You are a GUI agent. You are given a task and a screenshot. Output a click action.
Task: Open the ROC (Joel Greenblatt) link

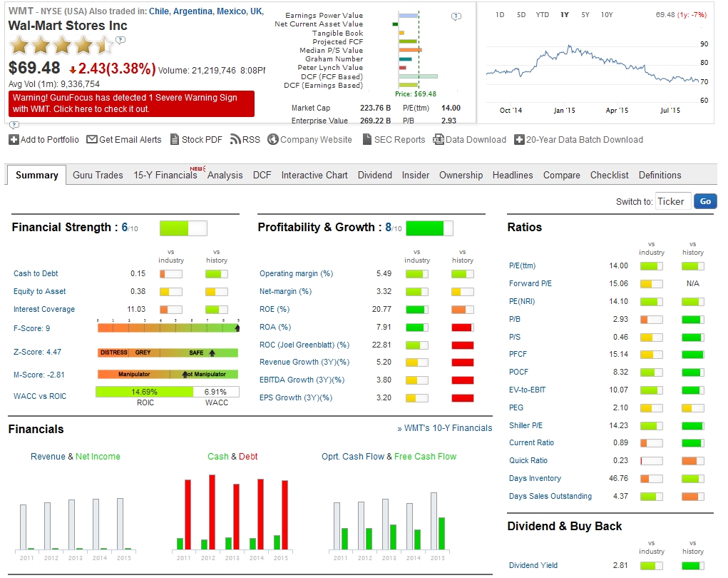304,345
